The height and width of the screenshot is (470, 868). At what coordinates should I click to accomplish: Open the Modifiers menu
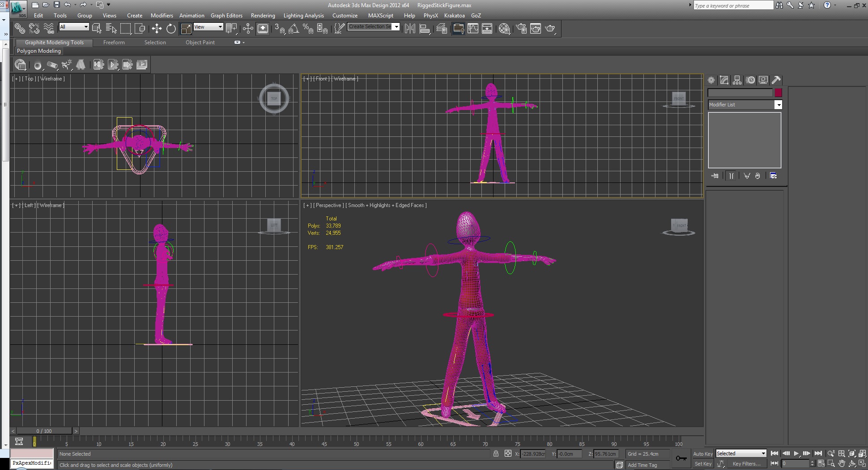point(162,15)
